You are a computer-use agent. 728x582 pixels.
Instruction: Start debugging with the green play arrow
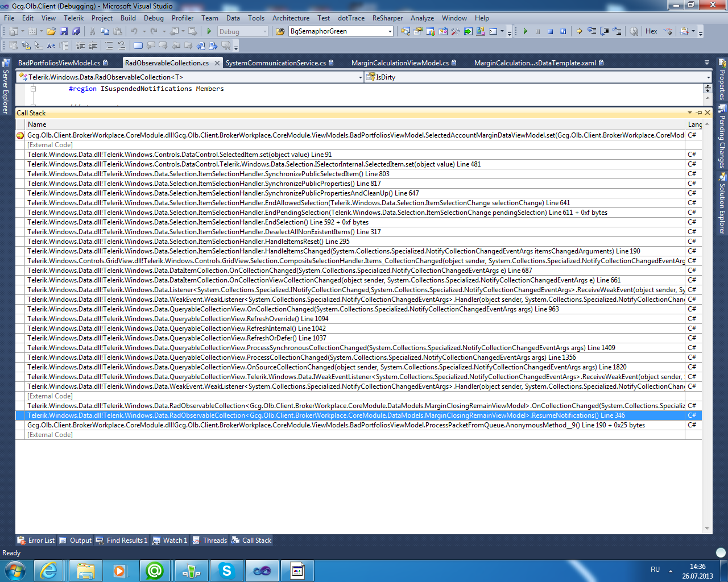[x=209, y=32]
